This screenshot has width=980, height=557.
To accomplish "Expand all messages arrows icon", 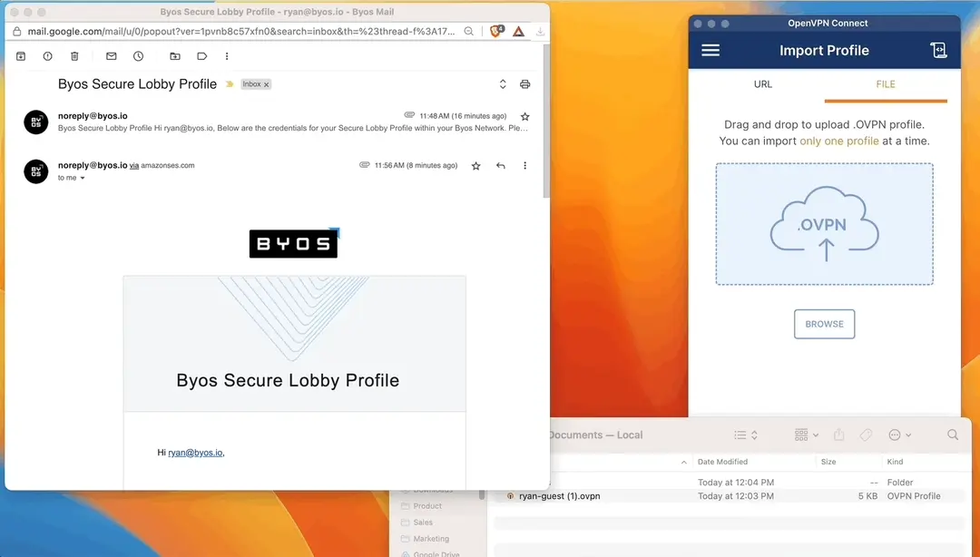I will point(503,83).
